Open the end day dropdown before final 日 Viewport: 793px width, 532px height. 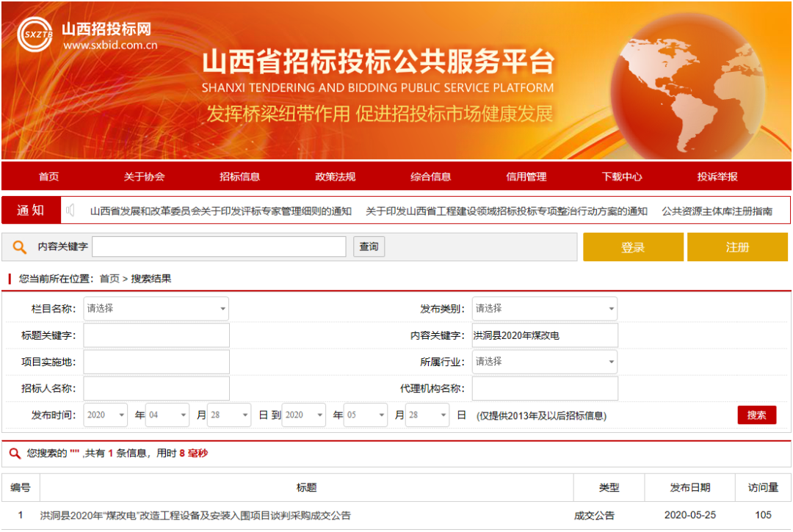[x=427, y=415]
